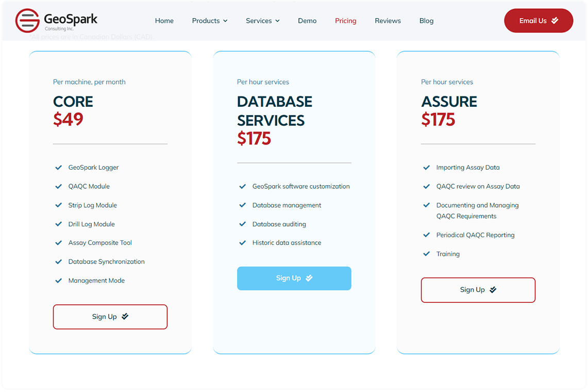Select the Pricing nav item
Image resolution: width=588 pixels, height=392 pixels.
pos(345,21)
